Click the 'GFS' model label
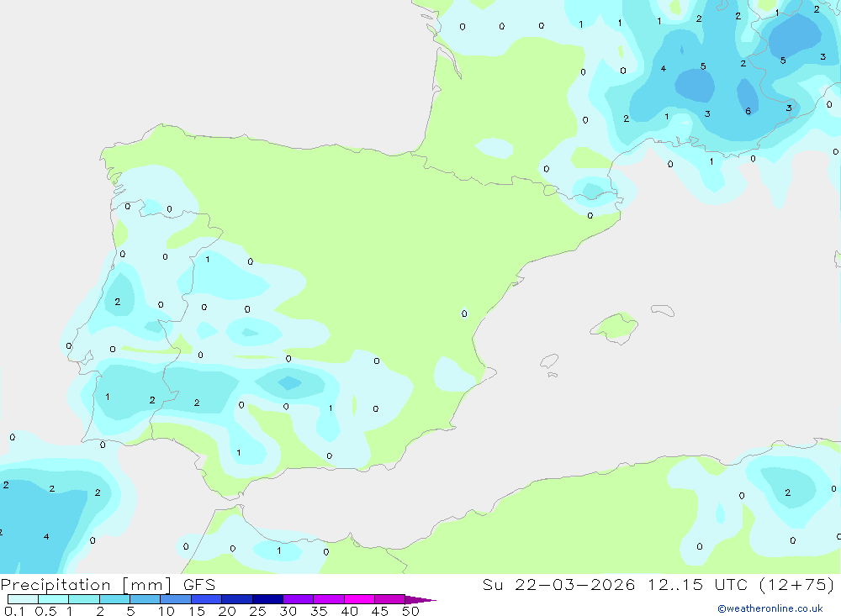The height and width of the screenshot is (616, 841). [199, 585]
